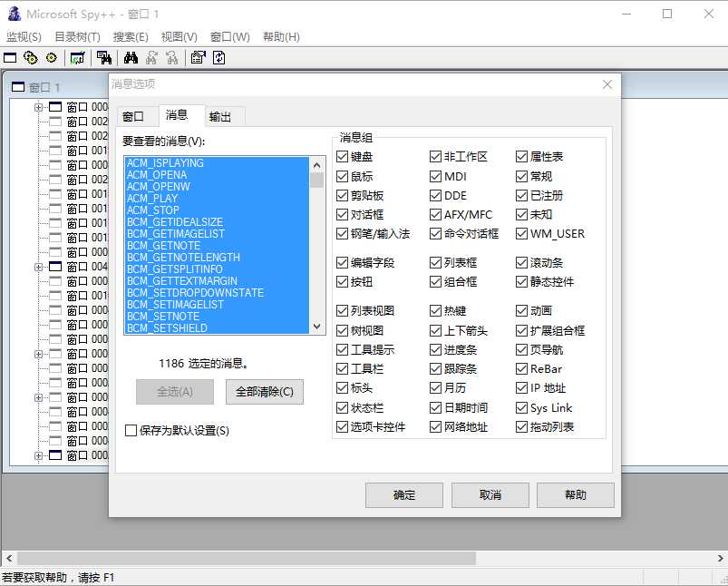Click the Find Previous toolbar icon

point(172,58)
